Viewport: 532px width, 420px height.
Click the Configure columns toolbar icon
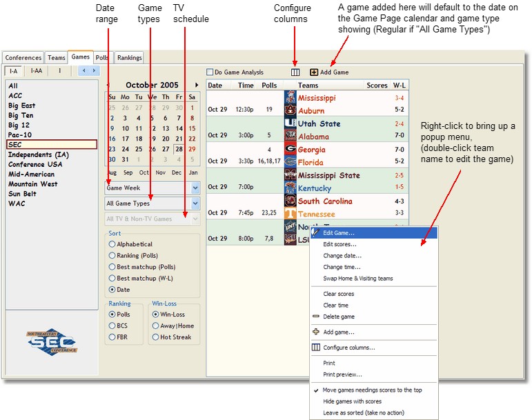(295, 72)
